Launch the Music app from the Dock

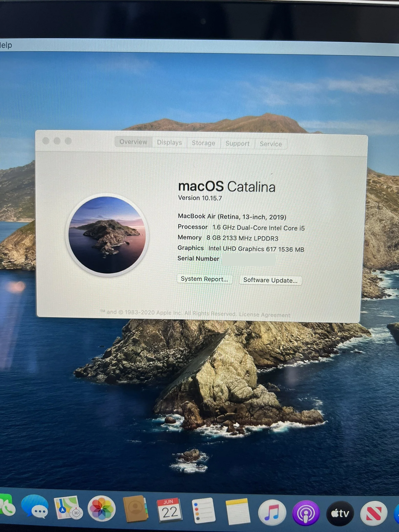tap(272, 512)
